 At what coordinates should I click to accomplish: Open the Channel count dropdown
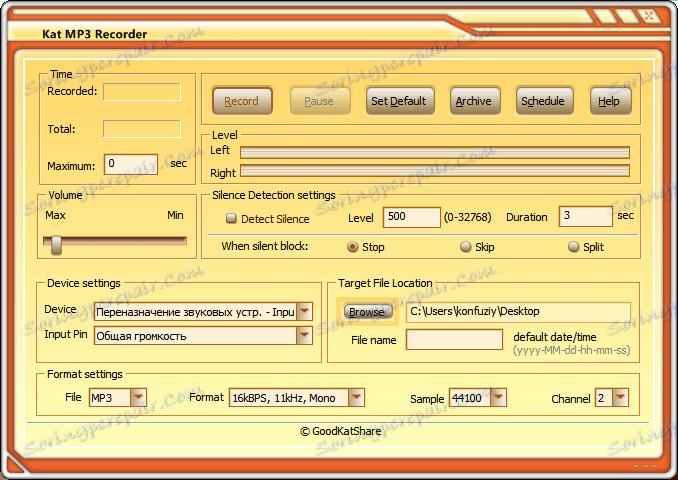(620, 397)
